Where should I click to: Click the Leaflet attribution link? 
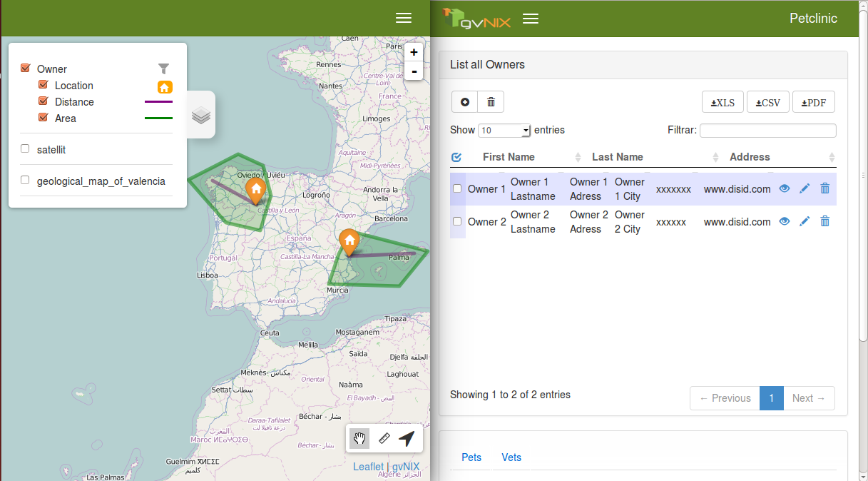click(x=368, y=467)
